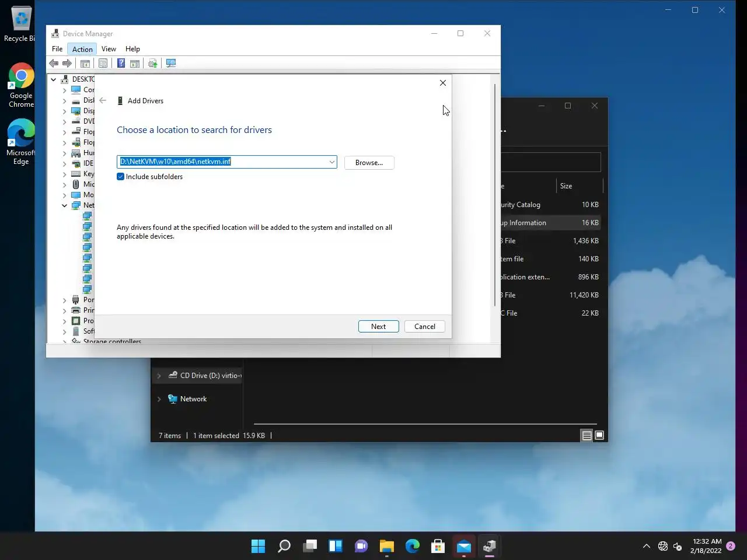Expand the IDE controllers tree node

pos(65,163)
